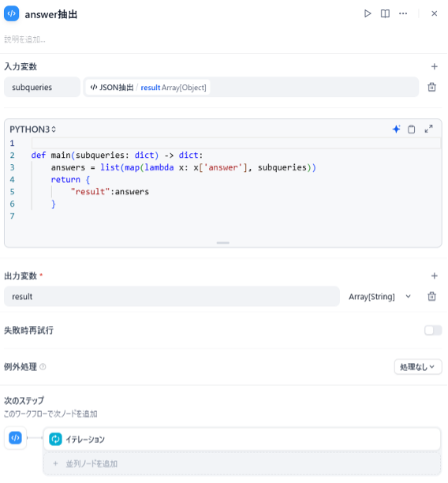The image size is (448, 483).
Task: Click the 次のステップ heading
Action: [x=24, y=400]
